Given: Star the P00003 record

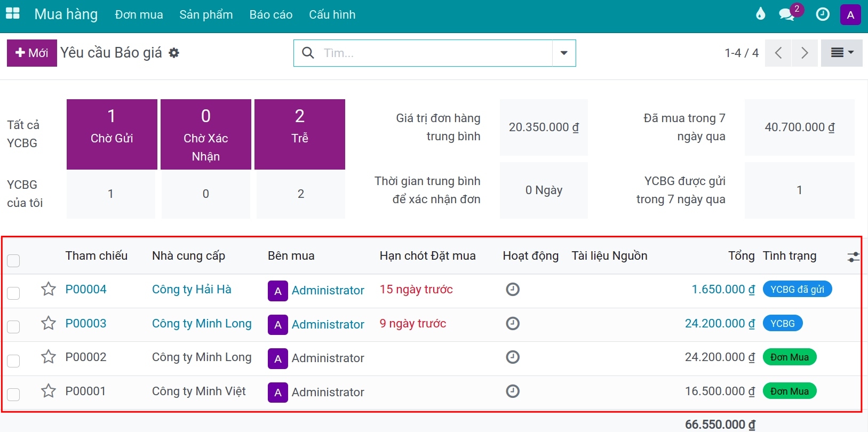Looking at the screenshot, I should [49, 323].
